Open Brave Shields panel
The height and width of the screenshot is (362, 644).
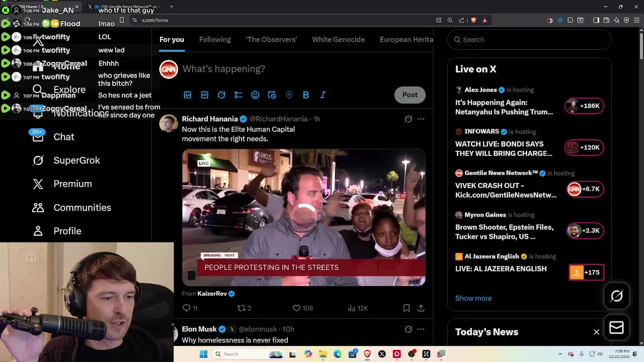click(473, 20)
